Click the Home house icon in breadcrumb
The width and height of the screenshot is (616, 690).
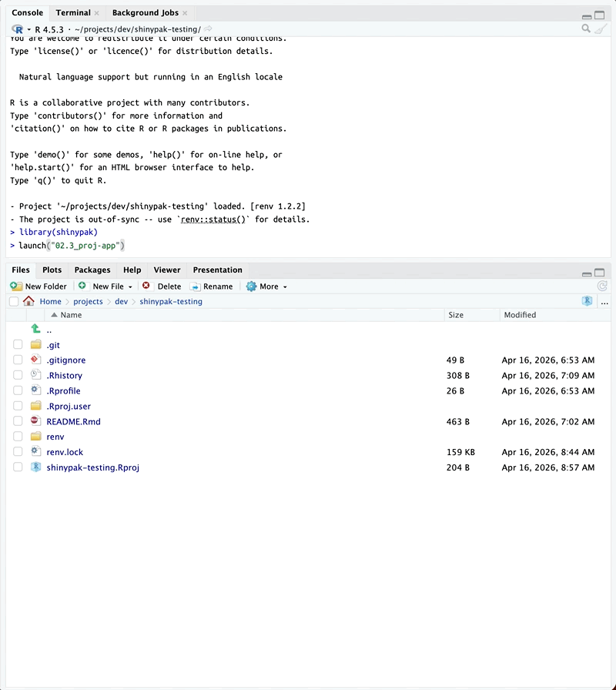pos(29,301)
